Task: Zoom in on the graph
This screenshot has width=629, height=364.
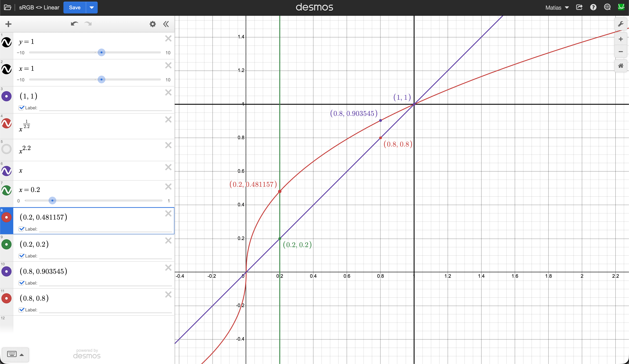Action: click(x=621, y=39)
